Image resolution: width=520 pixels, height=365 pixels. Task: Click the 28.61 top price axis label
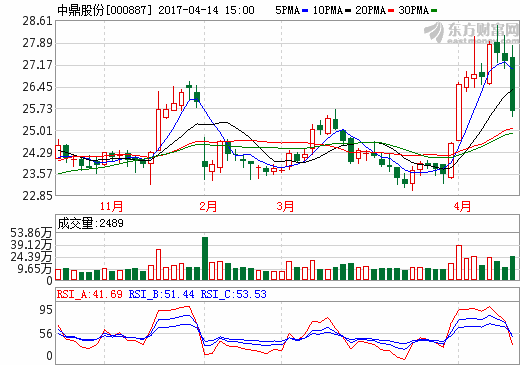coord(37,21)
